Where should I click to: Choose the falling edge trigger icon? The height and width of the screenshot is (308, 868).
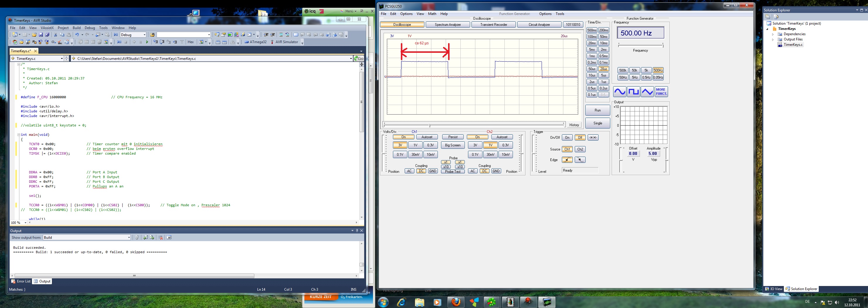click(x=580, y=160)
